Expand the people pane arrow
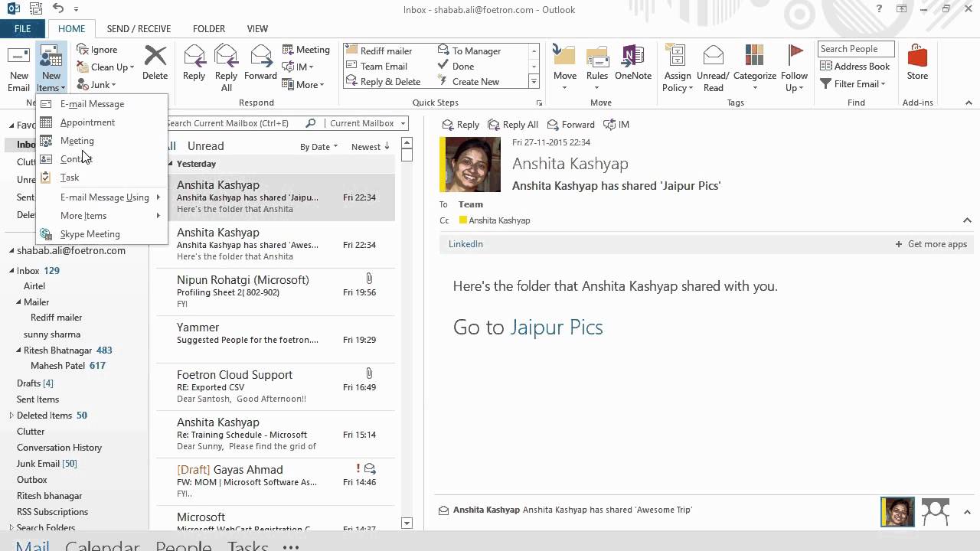The width and height of the screenshot is (980, 551). point(967,512)
